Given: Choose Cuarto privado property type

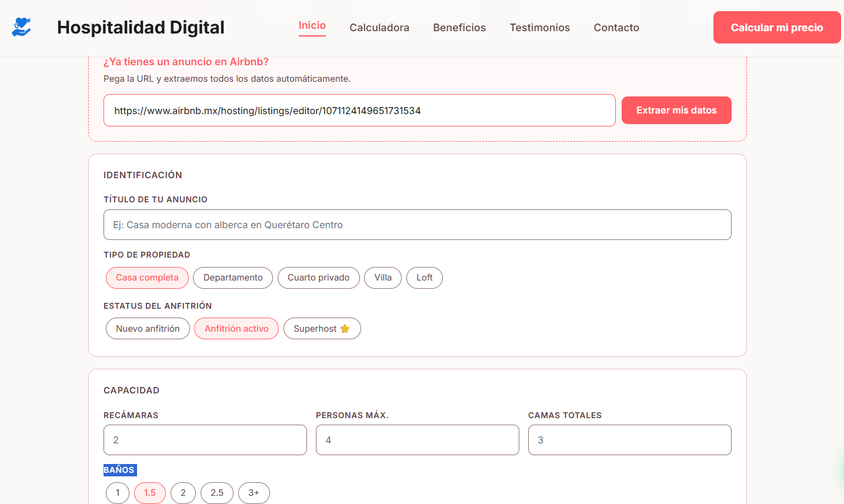Looking at the screenshot, I should point(319,278).
